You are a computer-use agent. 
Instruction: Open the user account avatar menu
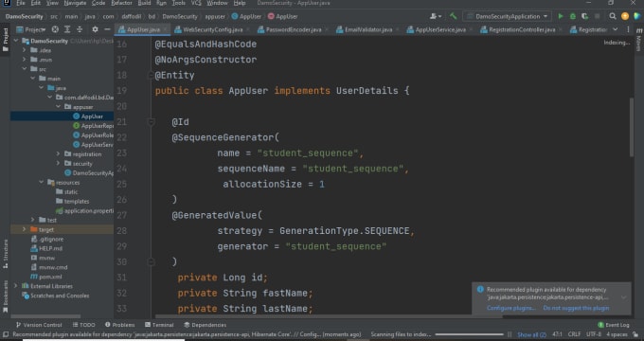point(436,16)
